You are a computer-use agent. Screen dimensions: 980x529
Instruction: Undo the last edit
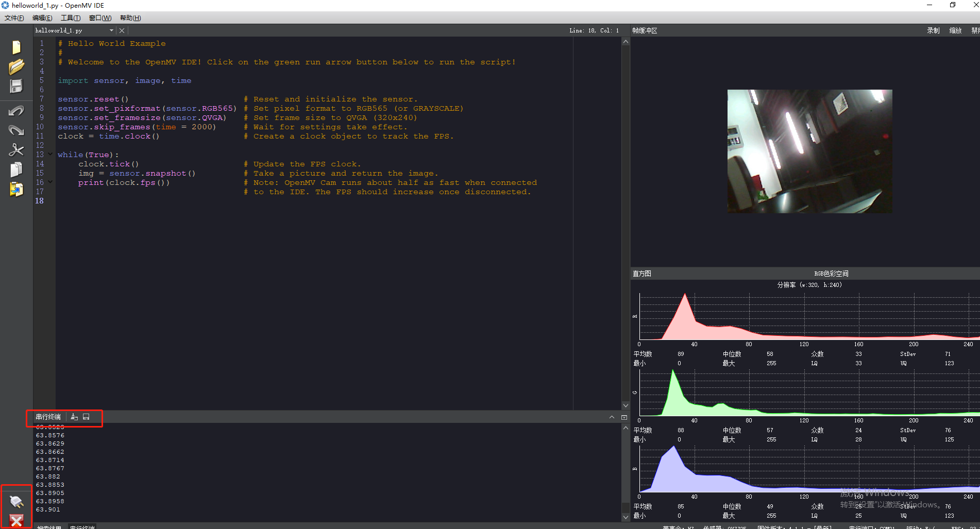(x=16, y=111)
